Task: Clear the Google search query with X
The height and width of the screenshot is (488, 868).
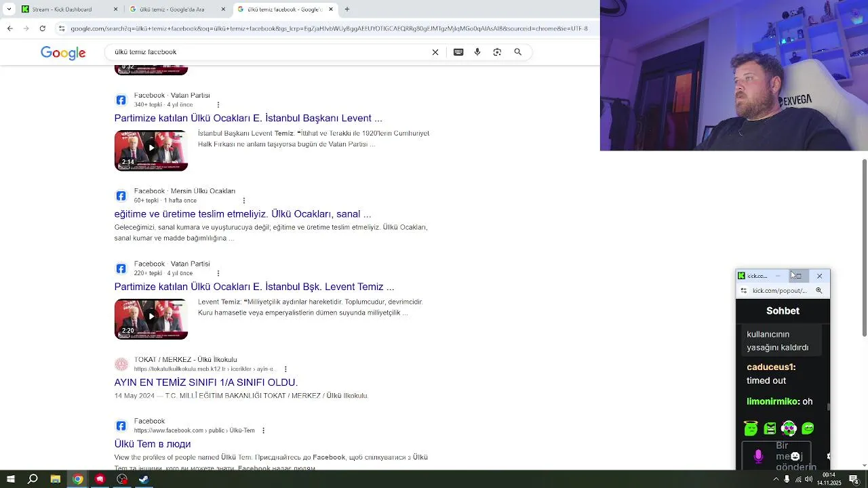Action: click(x=435, y=52)
